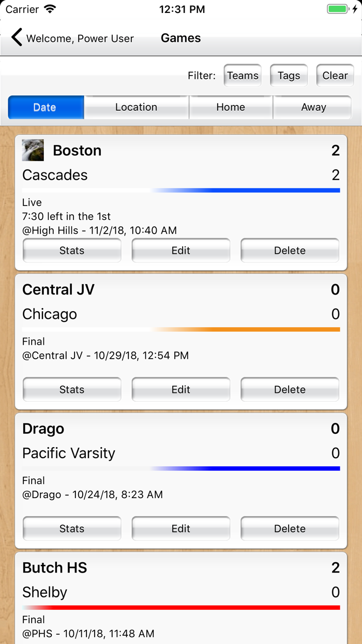Open Stats for the Central JV game
The height and width of the screenshot is (644, 362).
[71, 389]
